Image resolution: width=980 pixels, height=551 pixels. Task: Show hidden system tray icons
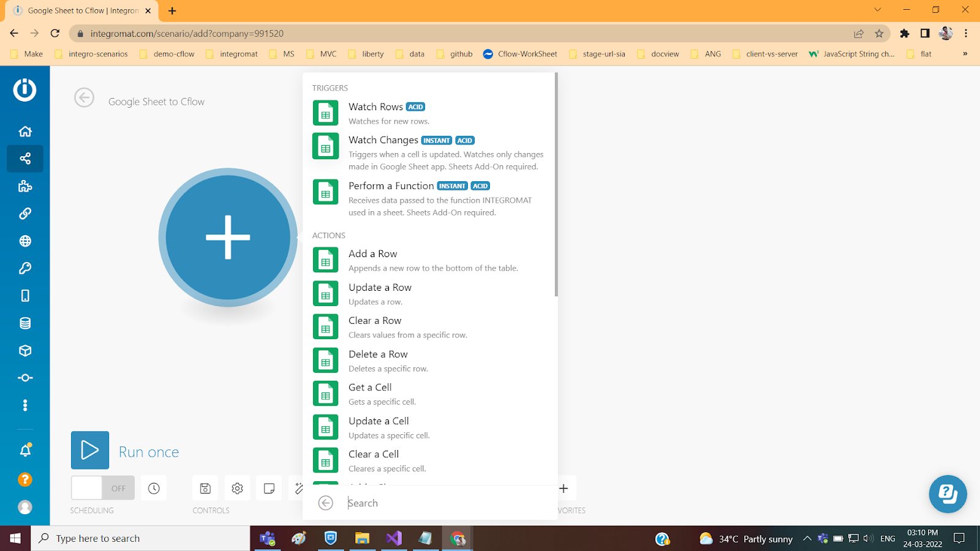pos(807,538)
